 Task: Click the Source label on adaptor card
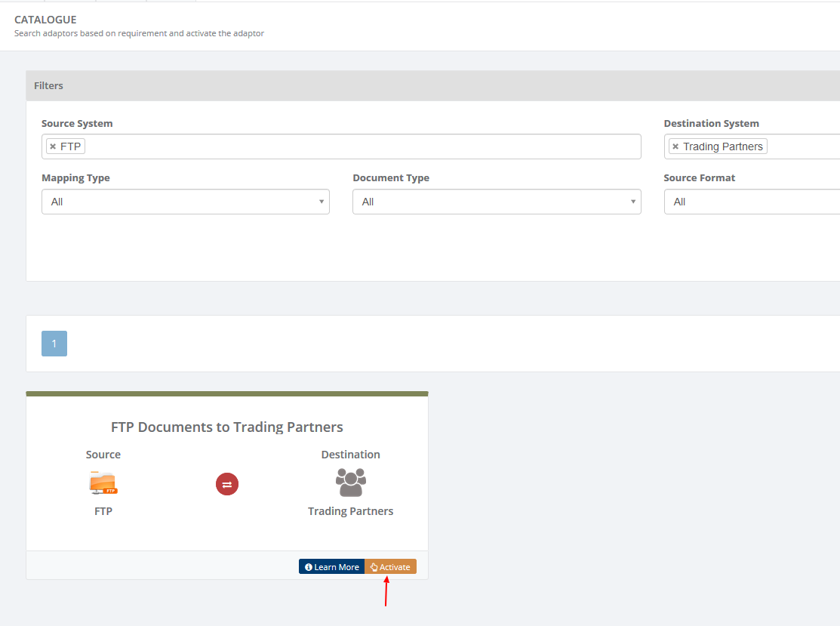(x=103, y=455)
